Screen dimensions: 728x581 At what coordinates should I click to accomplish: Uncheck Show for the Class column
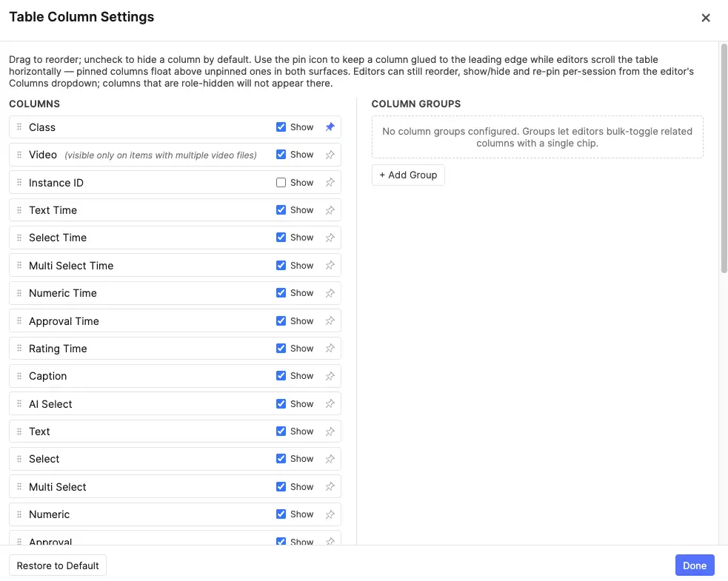[281, 127]
